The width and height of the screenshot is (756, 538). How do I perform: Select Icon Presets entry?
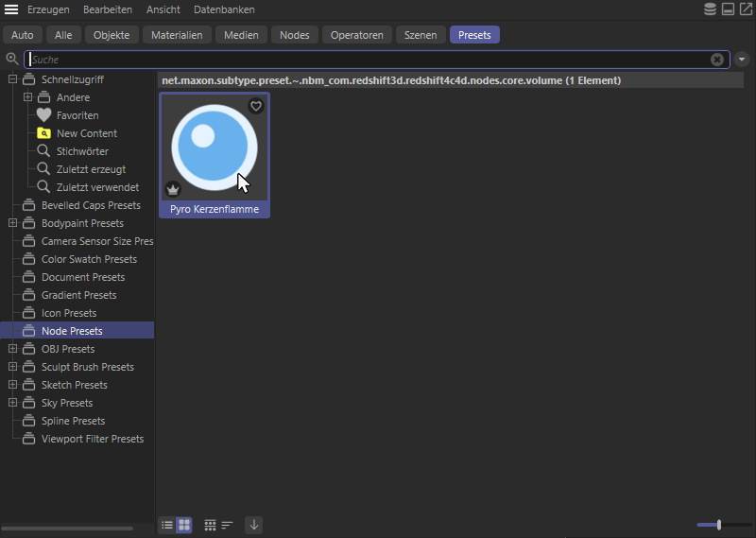point(69,313)
